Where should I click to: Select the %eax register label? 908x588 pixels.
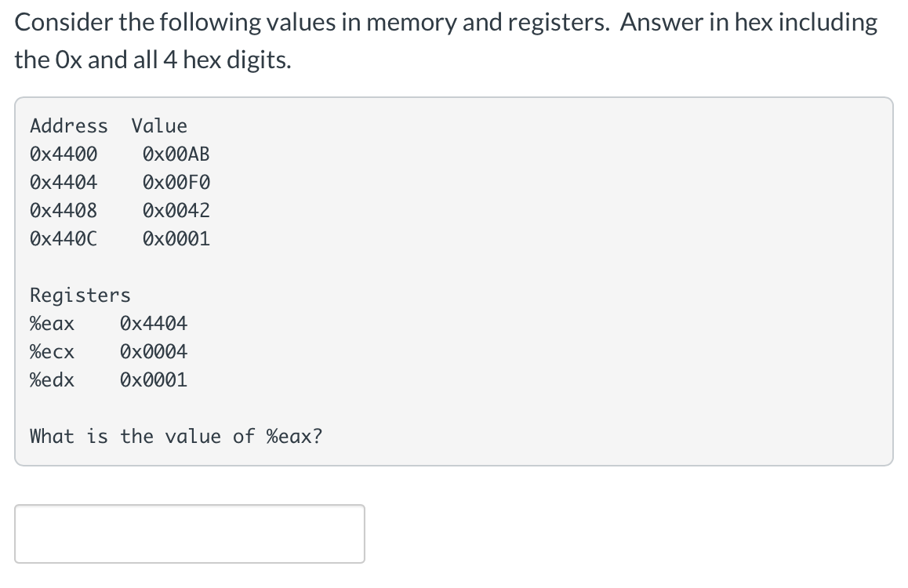(52, 323)
